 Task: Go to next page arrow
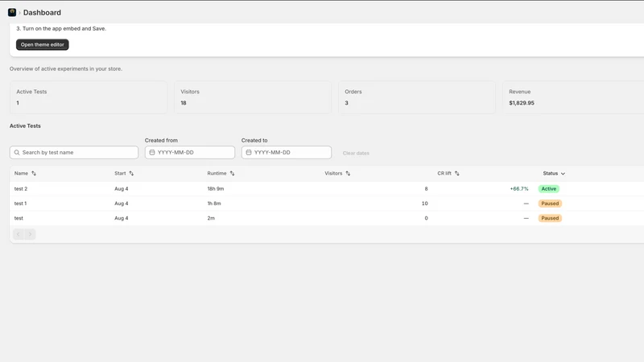click(x=30, y=234)
